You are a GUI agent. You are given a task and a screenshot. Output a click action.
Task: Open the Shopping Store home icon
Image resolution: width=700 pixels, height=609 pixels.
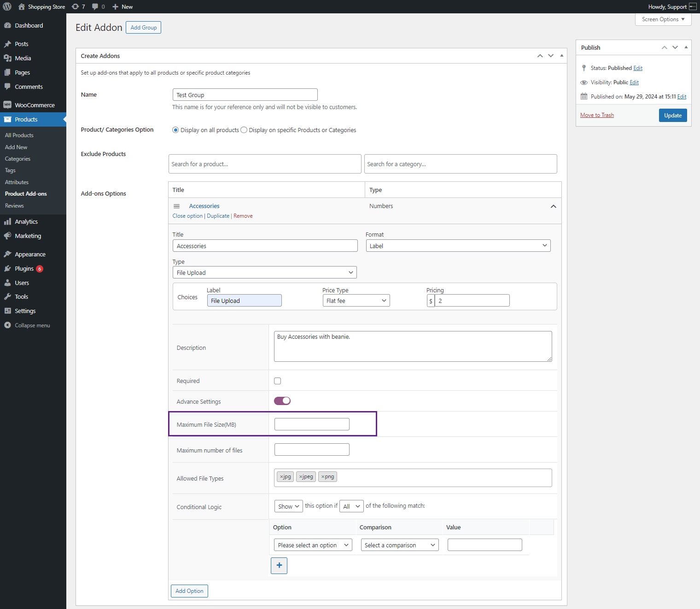pyautogui.click(x=21, y=6)
